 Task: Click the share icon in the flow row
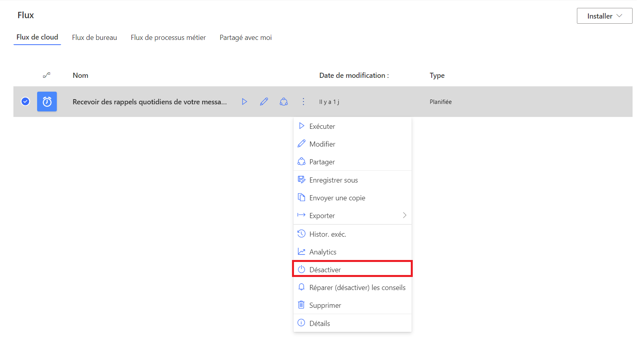[284, 102]
